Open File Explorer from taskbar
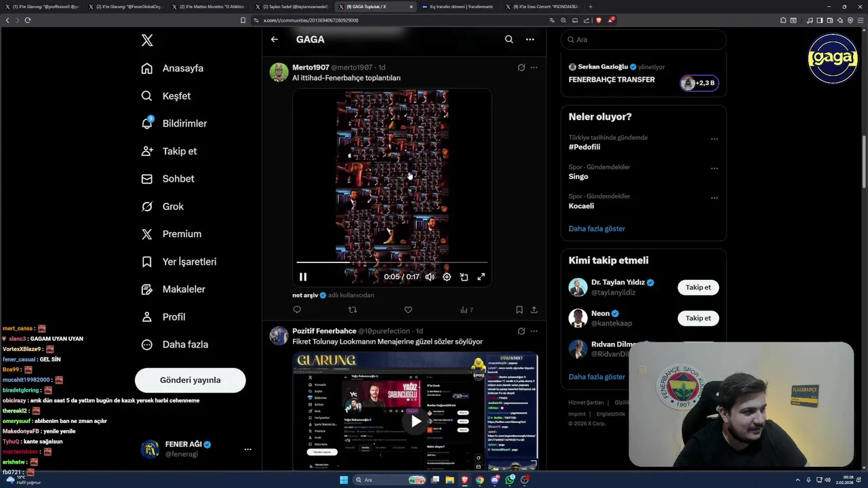The height and width of the screenshot is (488, 868). click(449, 480)
